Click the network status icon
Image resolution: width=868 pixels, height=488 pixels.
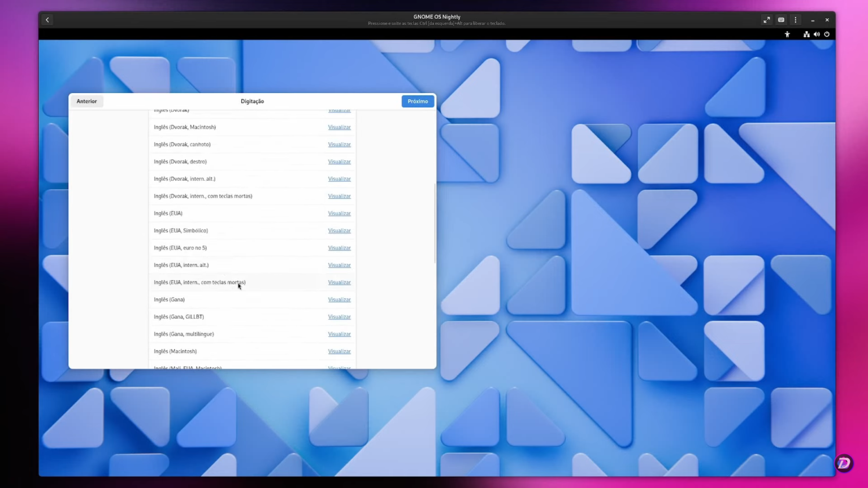point(806,34)
